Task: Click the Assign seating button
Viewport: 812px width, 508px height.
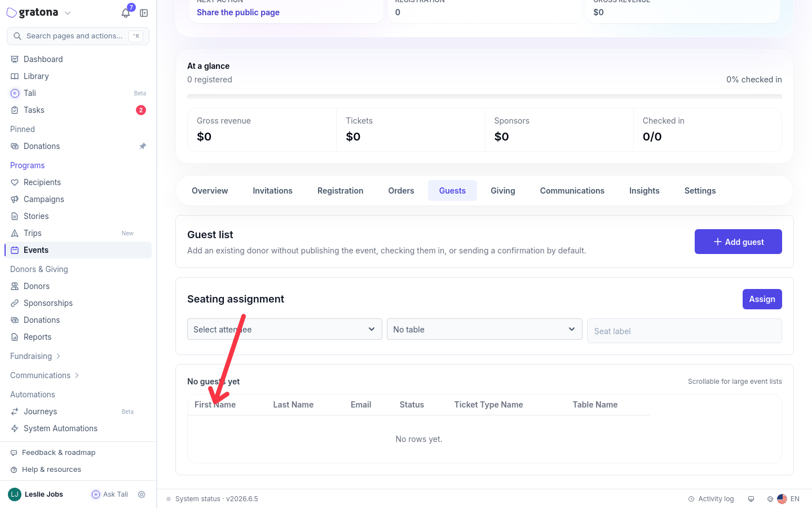Action: (x=762, y=299)
